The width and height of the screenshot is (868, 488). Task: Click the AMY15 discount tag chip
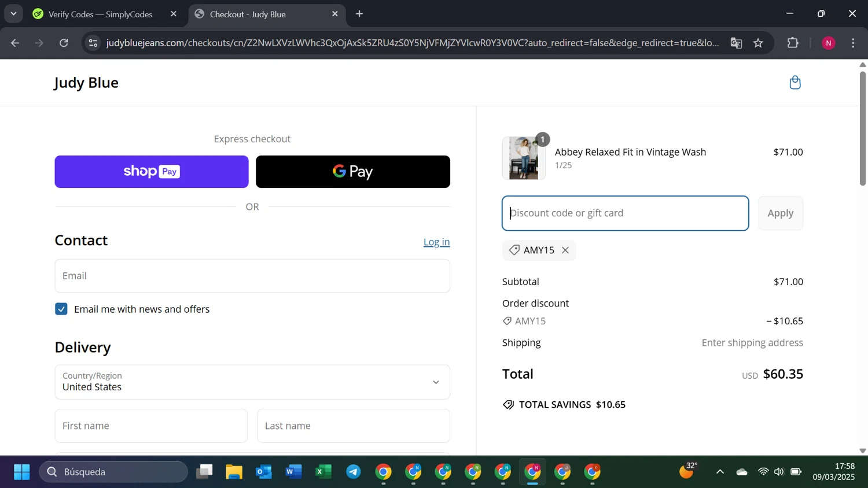[539, 250]
